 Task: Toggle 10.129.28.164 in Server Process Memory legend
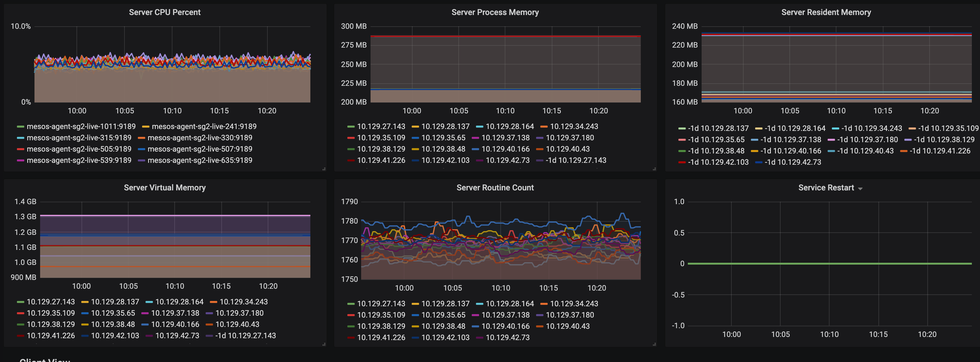pyautogui.click(x=510, y=127)
